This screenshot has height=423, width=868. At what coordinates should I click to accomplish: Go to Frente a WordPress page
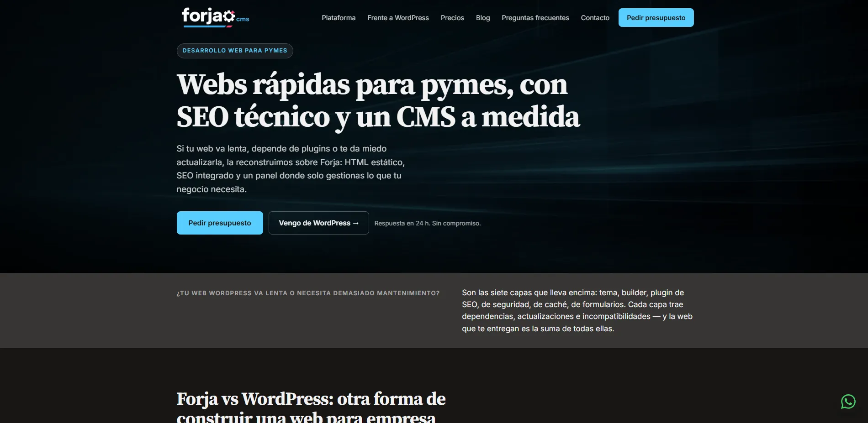coord(398,18)
